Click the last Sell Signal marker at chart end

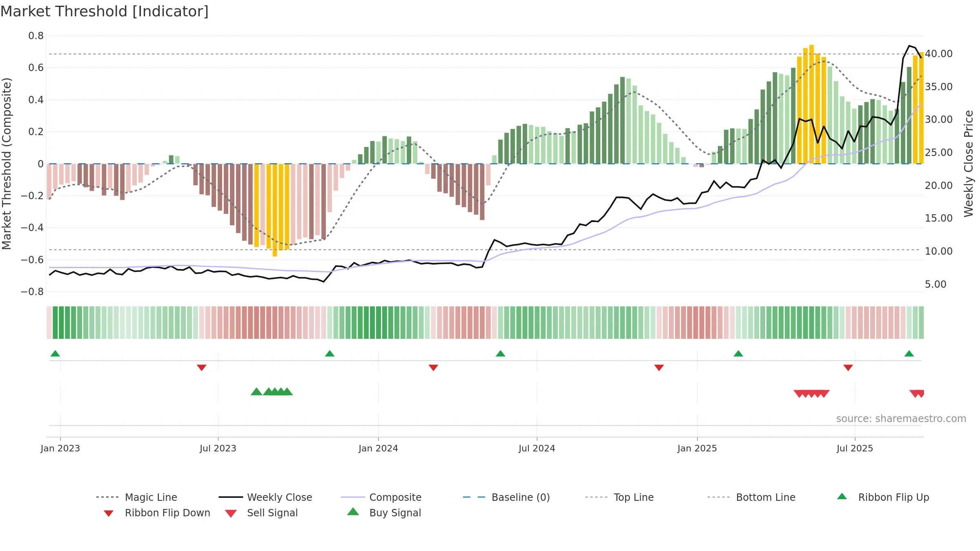click(x=921, y=394)
